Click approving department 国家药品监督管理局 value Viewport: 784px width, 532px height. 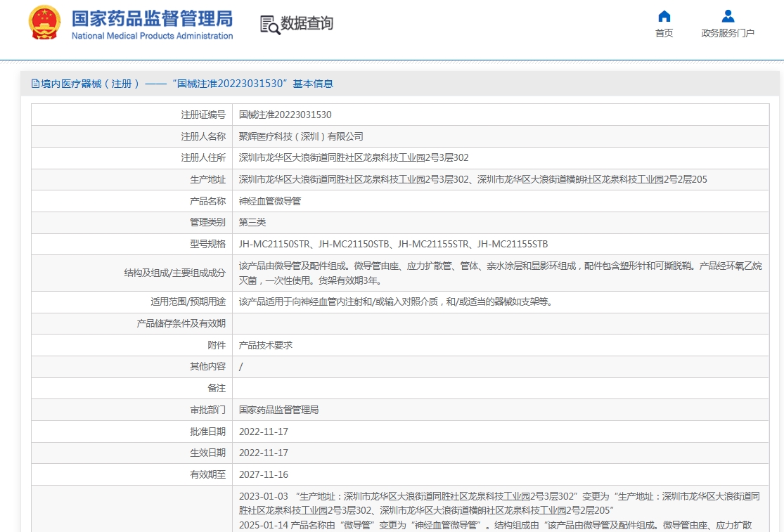pyautogui.click(x=278, y=410)
